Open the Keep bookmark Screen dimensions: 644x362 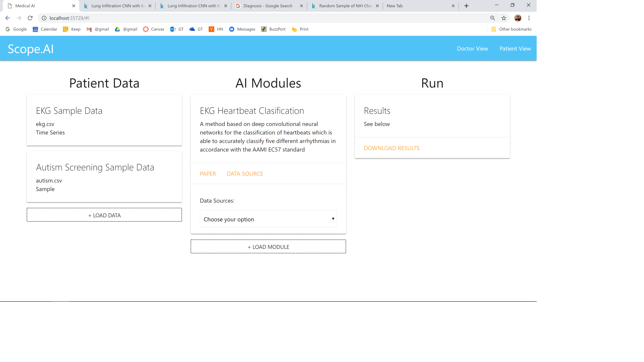72,29
